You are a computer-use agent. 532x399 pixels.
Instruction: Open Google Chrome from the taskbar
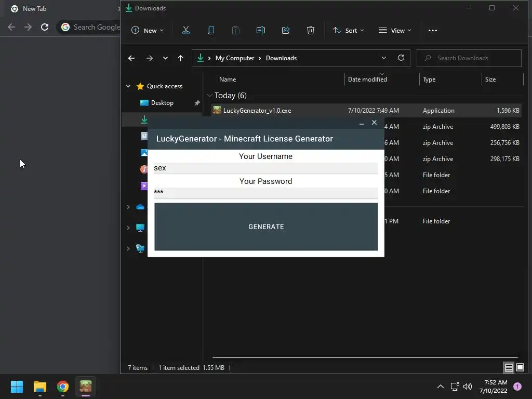63,387
